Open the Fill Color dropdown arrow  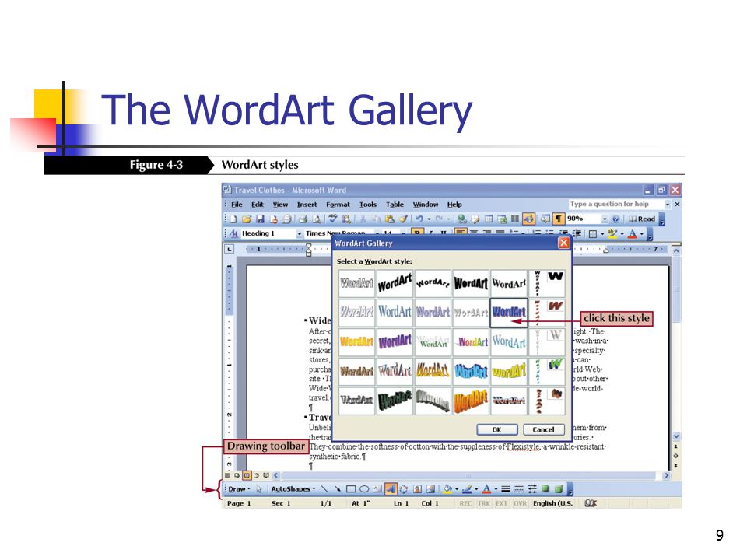click(457, 489)
